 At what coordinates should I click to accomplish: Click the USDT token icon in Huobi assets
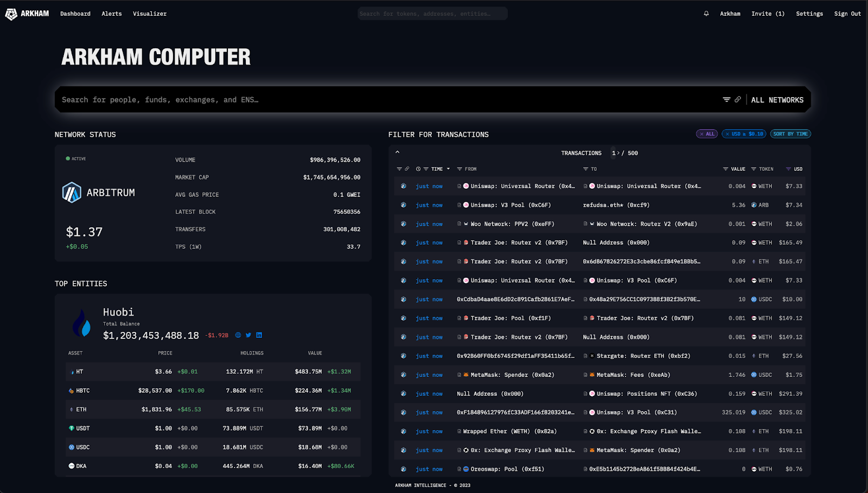pos(72,428)
